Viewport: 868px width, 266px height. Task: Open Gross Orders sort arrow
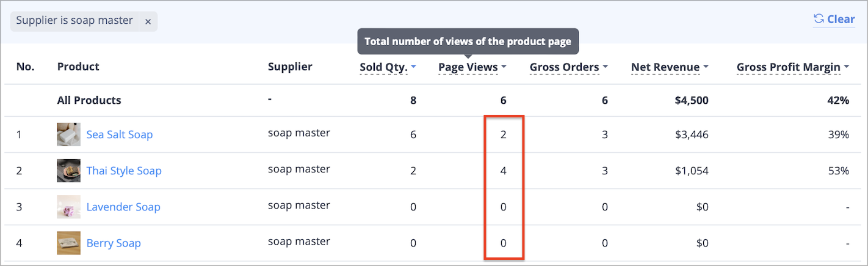tap(606, 67)
